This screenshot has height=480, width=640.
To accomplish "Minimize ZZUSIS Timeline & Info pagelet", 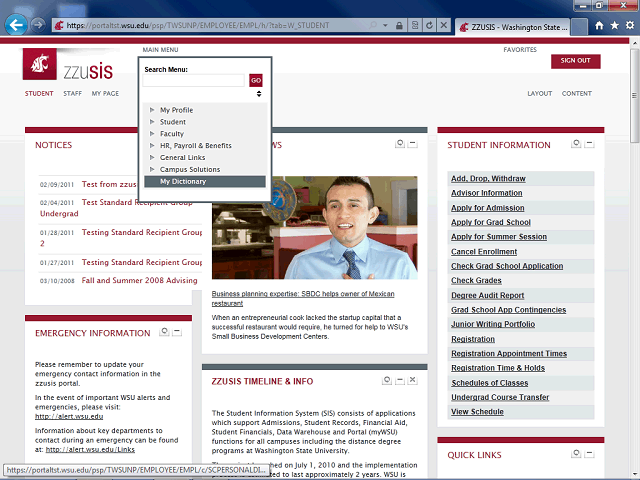I will point(400,380).
